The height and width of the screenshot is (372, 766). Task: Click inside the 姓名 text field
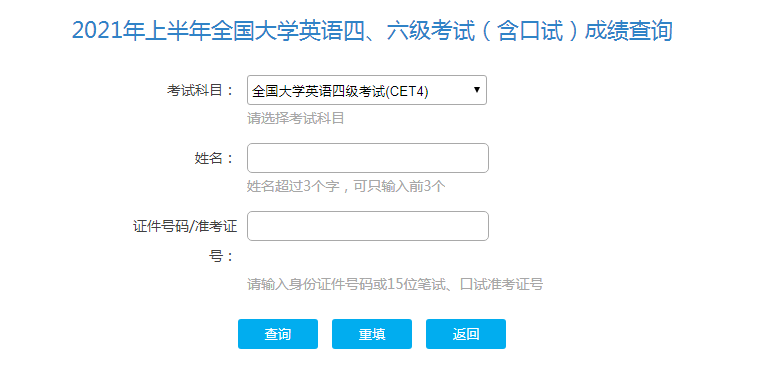point(368,158)
